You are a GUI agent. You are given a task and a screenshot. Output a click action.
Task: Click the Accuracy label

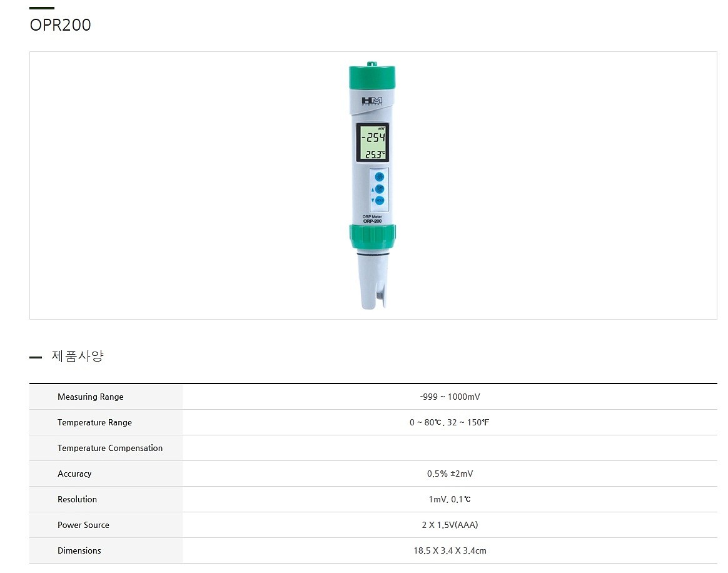pyautogui.click(x=74, y=474)
